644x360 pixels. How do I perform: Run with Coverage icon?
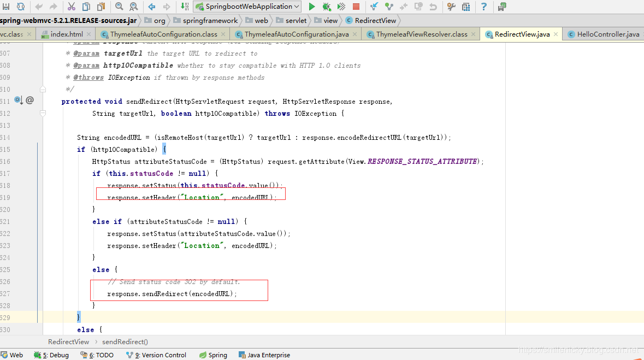click(341, 7)
